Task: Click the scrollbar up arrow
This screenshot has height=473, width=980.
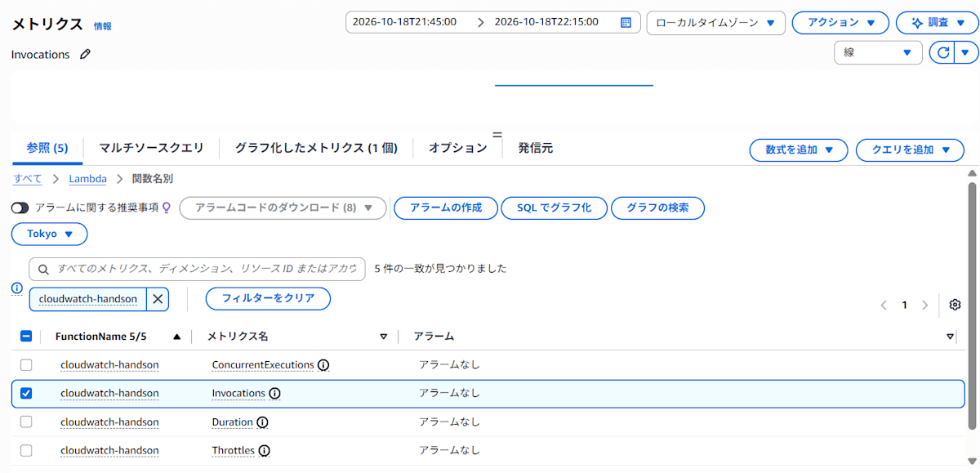Action: click(972, 173)
